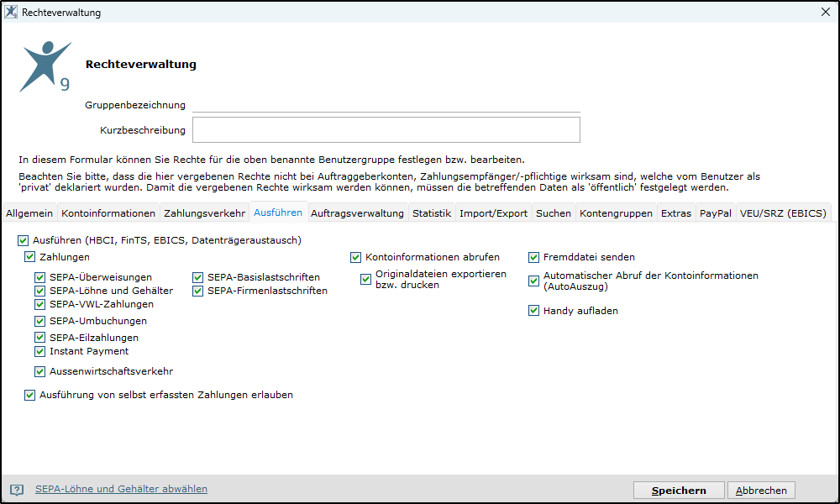Toggle Originaldateien exportieren bzw. drucken
Image resolution: width=840 pixels, height=504 pixels.
366,279
